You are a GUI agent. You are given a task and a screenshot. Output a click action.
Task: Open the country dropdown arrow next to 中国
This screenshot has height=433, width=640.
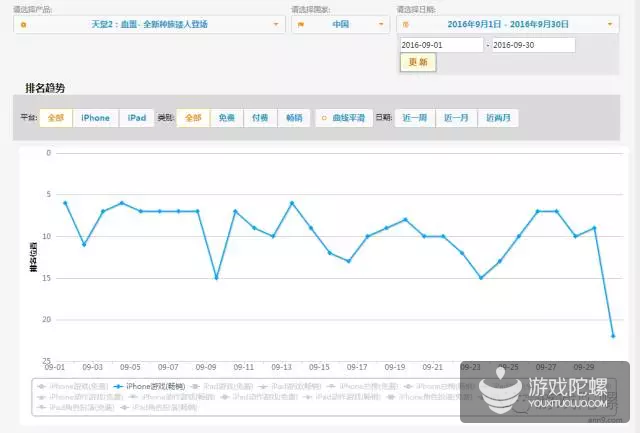coord(381,24)
